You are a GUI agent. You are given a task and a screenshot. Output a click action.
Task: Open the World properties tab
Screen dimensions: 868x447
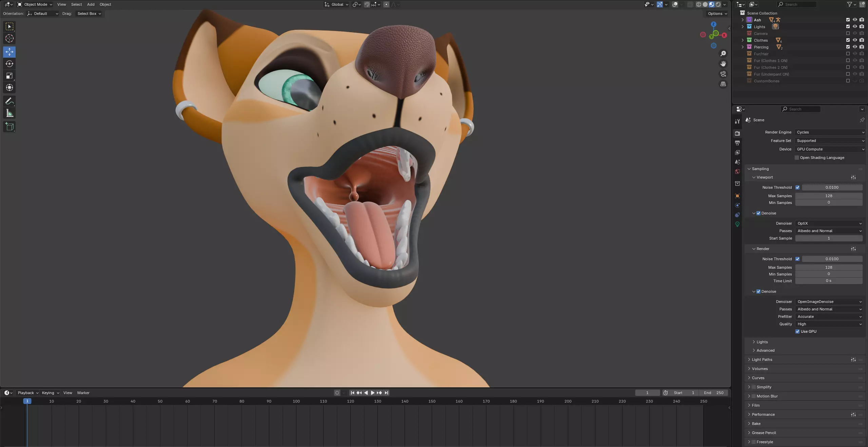pos(737,171)
